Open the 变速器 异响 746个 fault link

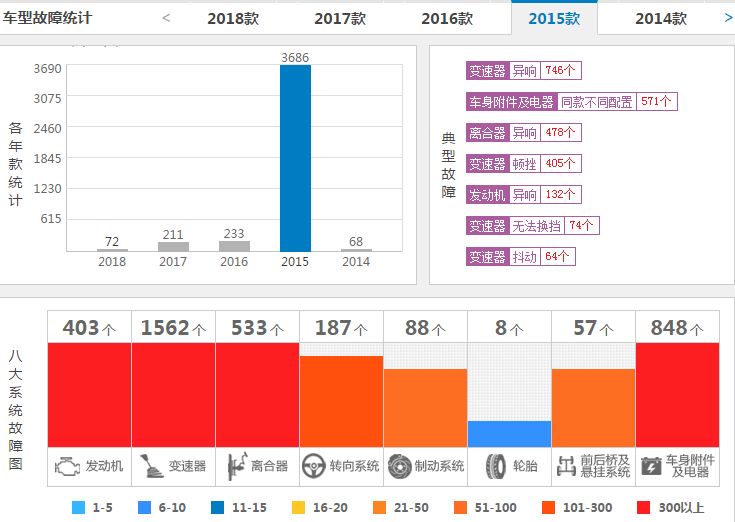[x=524, y=71]
